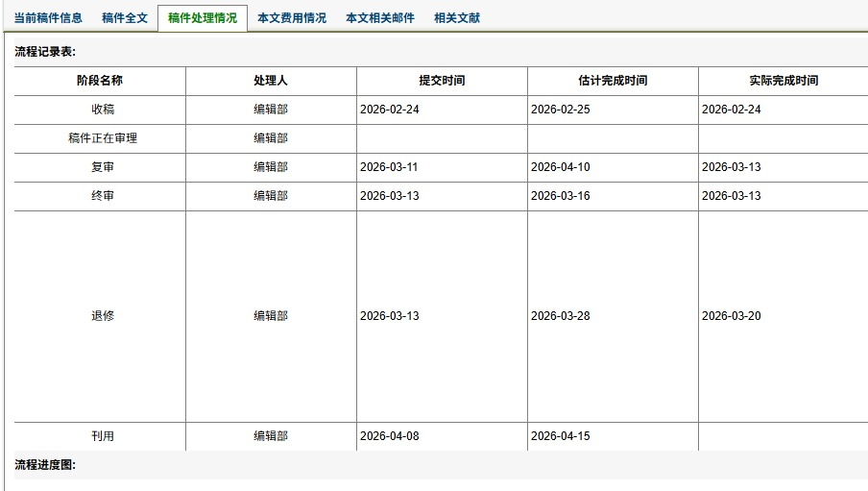Click the 提交时间 column header
868x491 pixels.
click(x=442, y=81)
